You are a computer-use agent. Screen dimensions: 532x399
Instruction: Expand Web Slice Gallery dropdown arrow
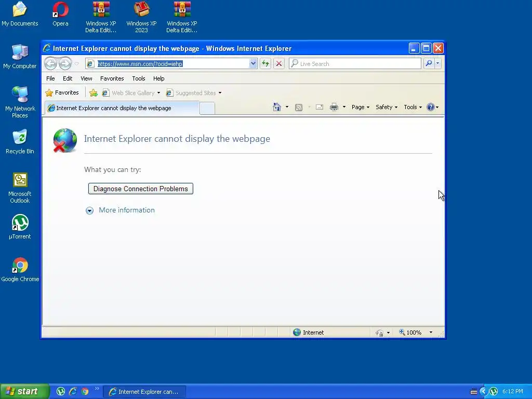point(158,93)
